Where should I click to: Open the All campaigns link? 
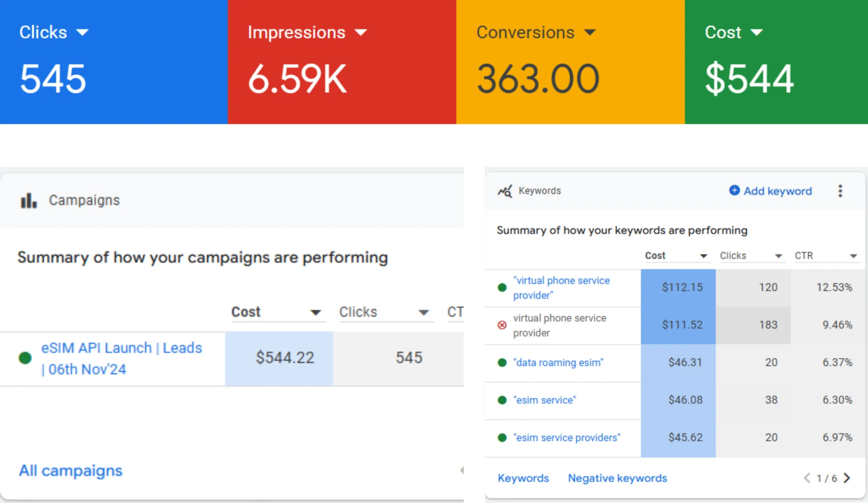click(71, 470)
